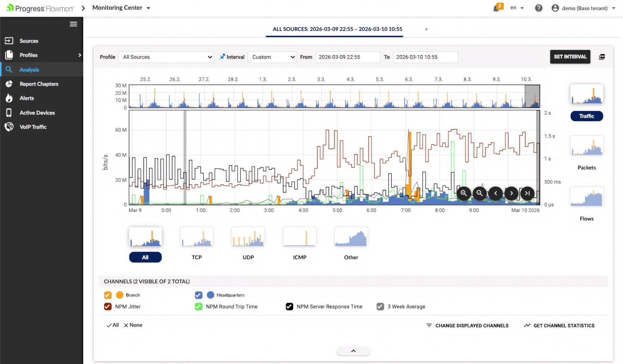Screen dimensions: 623x364
Task: Open the Profile All Sources dropdown
Action: tap(166, 57)
